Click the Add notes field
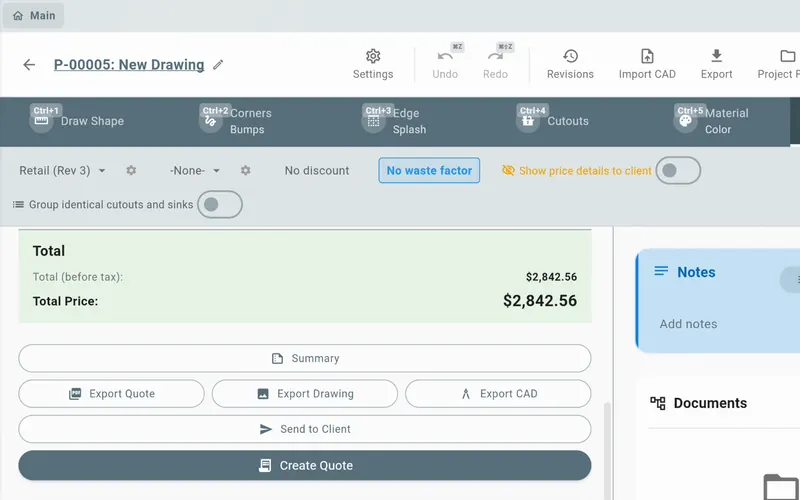The image size is (800, 500). pos(688,324)
